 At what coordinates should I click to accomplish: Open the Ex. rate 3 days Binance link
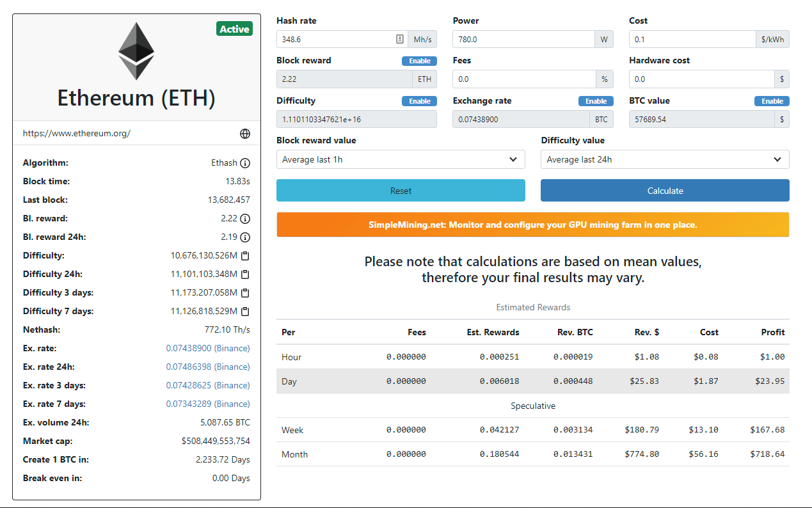coord(208,386)
